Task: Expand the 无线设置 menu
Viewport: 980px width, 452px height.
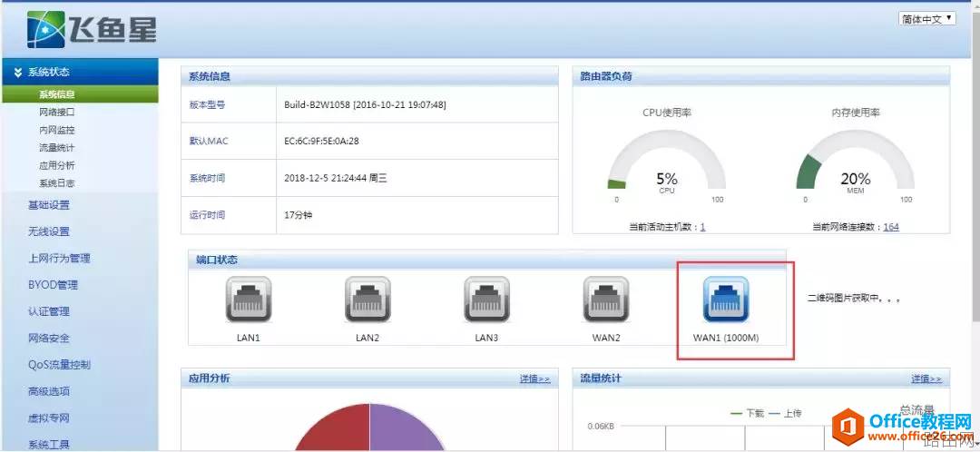Action: coord(49,231)
